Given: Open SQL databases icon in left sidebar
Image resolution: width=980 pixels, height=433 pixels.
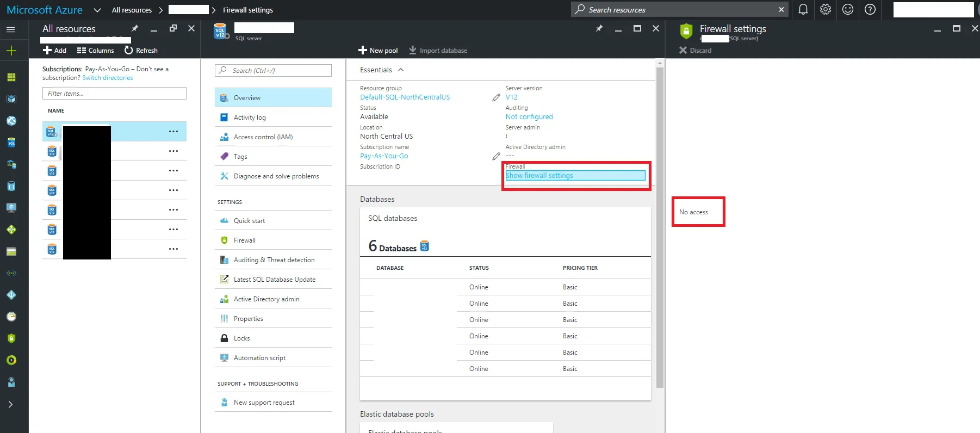Looking at the screenshot, I should 11,143.
